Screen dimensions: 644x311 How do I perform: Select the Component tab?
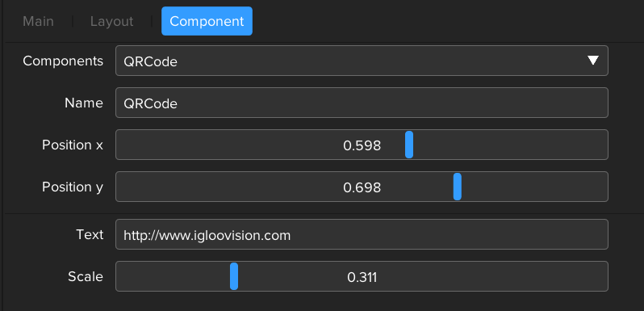pos(207,21)
